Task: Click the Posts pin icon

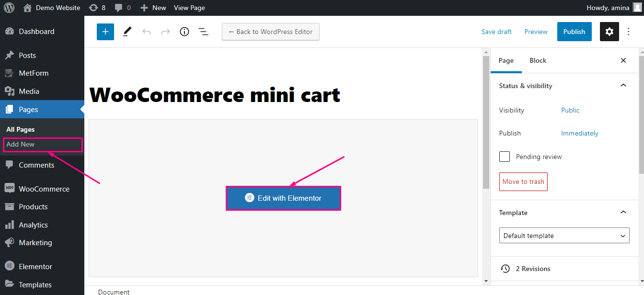Action: pyautogui.click(x=10, y=56)
